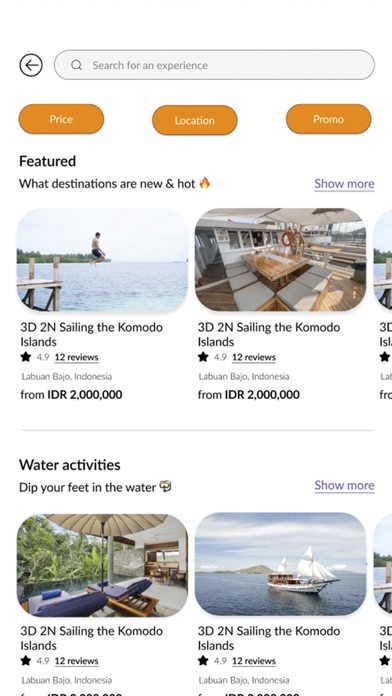Click the snorkel emoji beside Dip your feet
Screen dimensions: 392x696
point(165,486)
